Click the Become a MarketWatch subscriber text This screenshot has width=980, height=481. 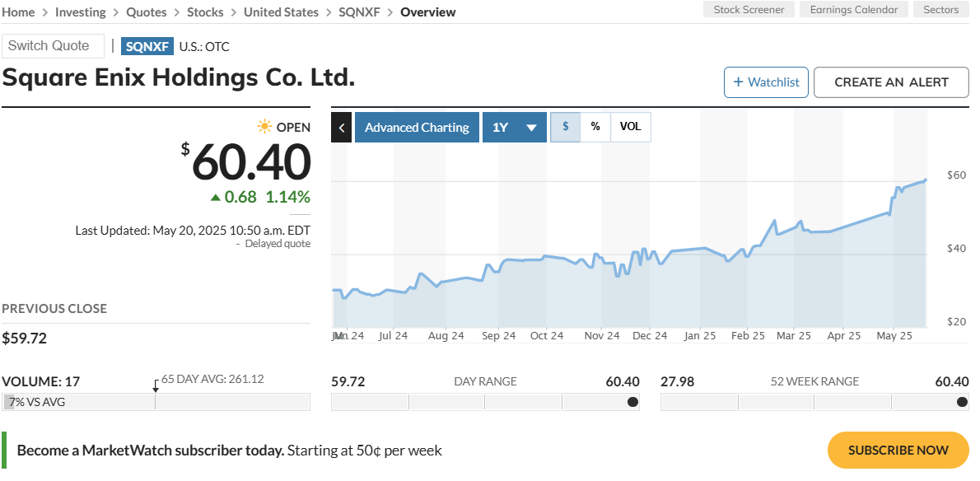coord(151,450)
